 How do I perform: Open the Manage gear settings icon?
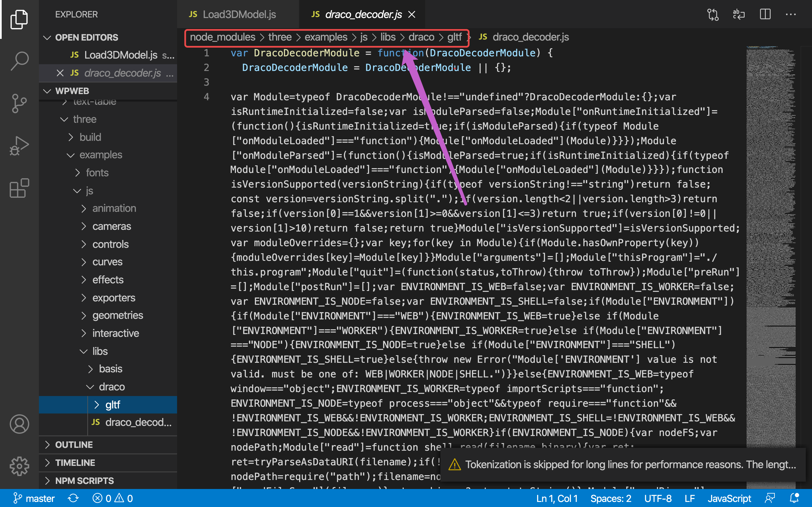19,466
